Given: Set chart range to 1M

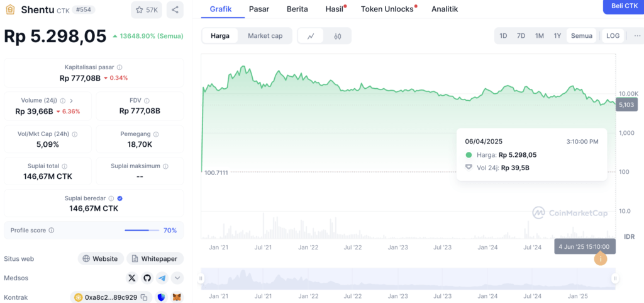Looking at the screenshot, I should point(539,36).
